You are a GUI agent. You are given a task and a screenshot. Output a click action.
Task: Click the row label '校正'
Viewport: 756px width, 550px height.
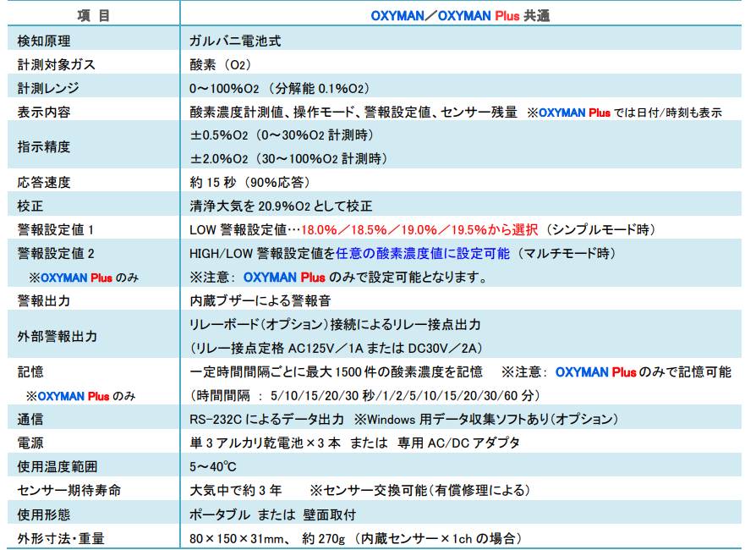pyautogui.click(x=30, y=206)
